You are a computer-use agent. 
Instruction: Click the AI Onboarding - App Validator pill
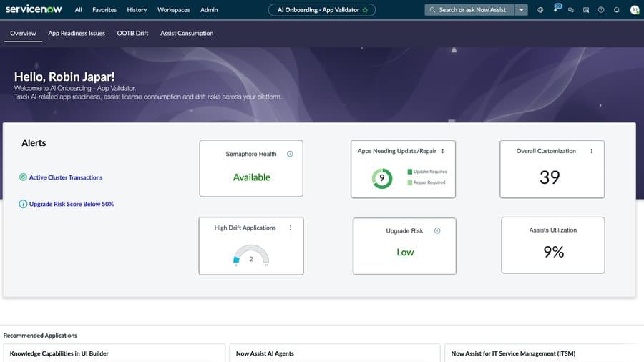(x=321, y=10)
